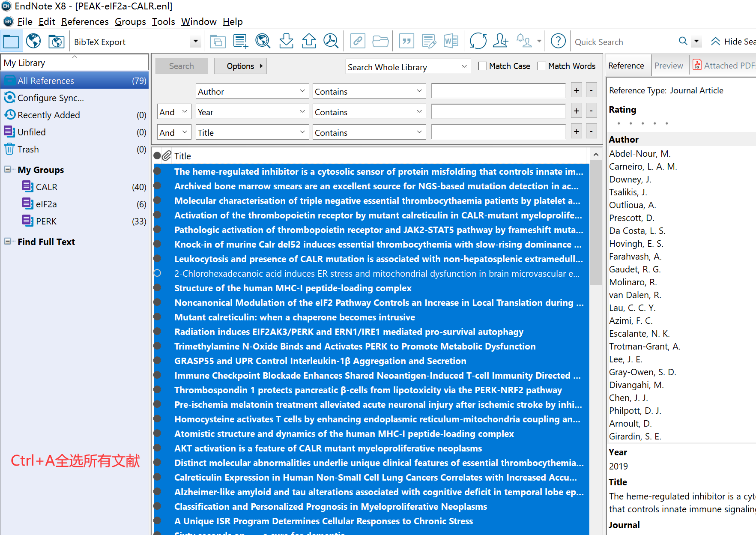Select reference 'Structure of the human MHC-I peptide-loading complex'
The height and width of the screenshot is (535, 756).
tap(293, 288)
